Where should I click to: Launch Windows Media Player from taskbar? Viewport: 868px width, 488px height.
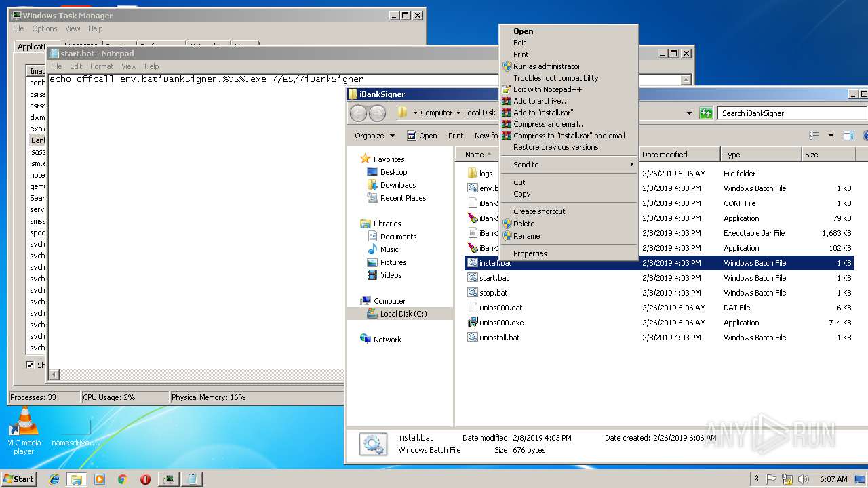click(100, 479)
